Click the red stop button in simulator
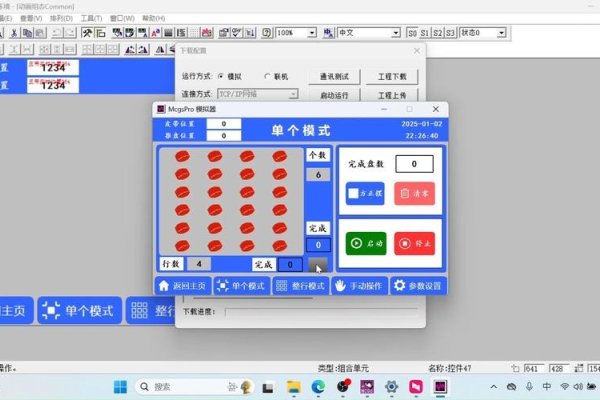This screenshot has height=400, width=600. click(415, 243)
